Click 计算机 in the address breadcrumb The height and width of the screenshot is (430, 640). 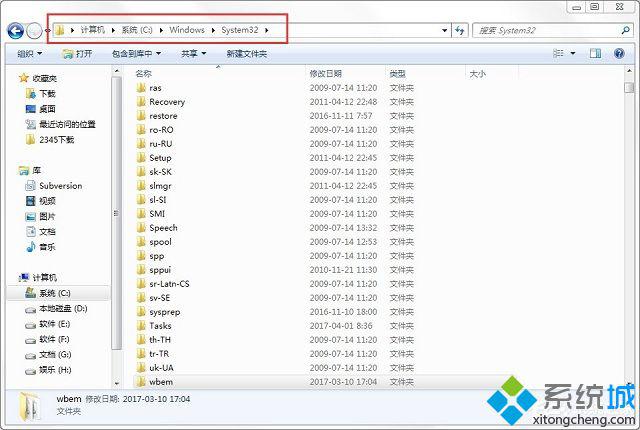(93, 30)
